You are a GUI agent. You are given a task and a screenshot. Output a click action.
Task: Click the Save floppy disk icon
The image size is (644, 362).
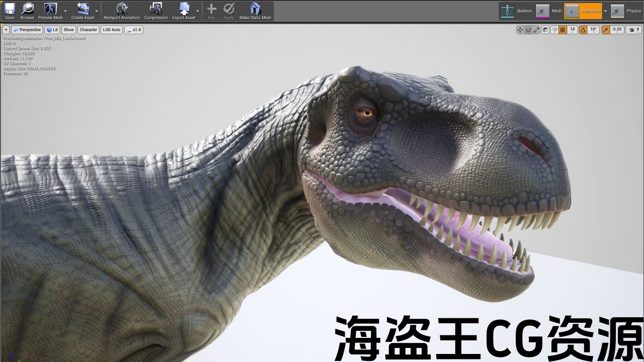(10, 9)
